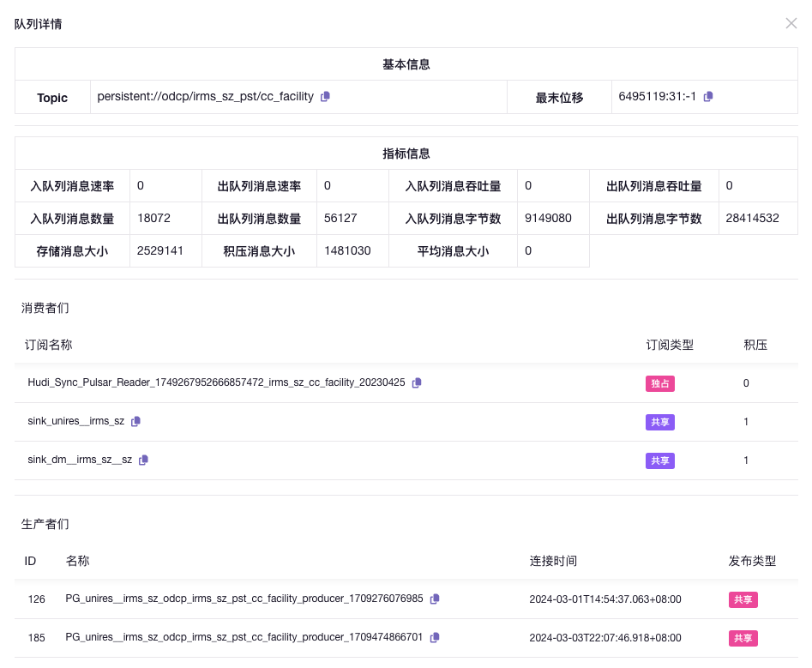Select the sink_unires__irms_sz subscription name
The width and height of the screenshot is (812, 668).
pos(76,421)
